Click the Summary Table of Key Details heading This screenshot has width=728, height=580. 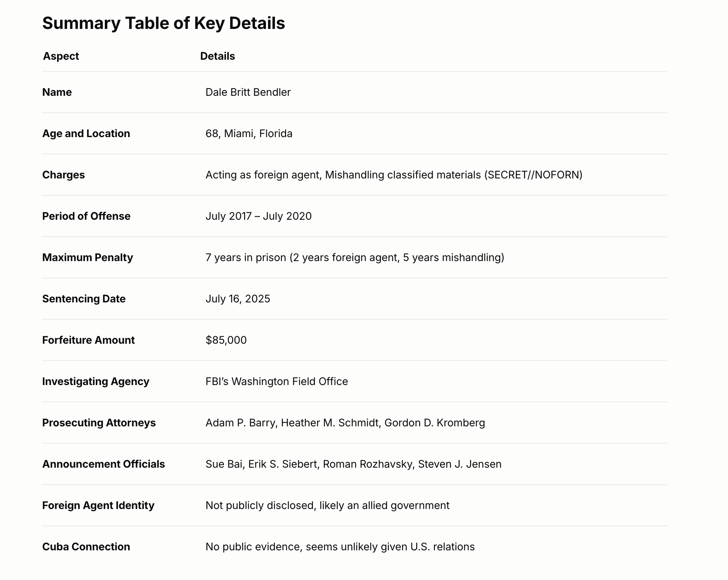(x=163, y=23)
